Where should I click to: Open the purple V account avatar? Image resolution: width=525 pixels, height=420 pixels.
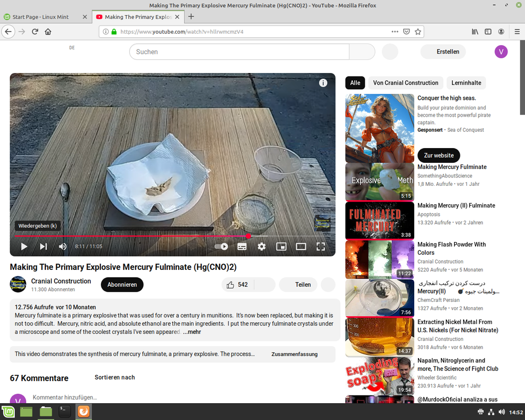[x=501, y=51]
